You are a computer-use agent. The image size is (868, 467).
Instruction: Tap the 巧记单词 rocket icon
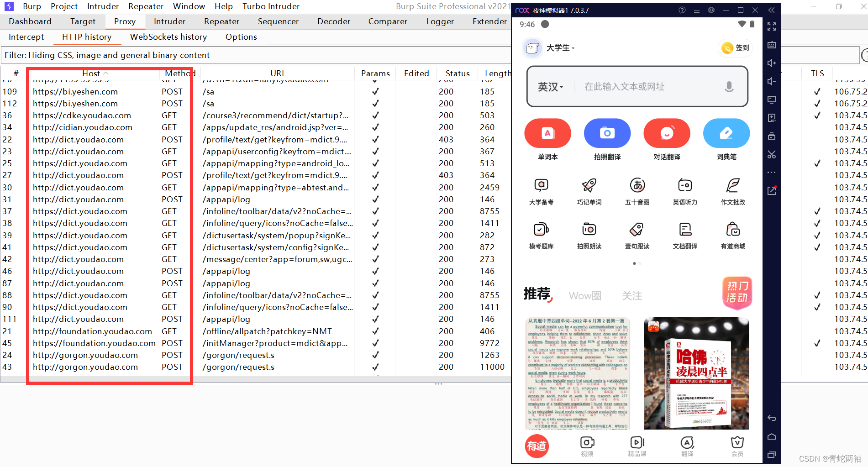(x=589, y=185)
